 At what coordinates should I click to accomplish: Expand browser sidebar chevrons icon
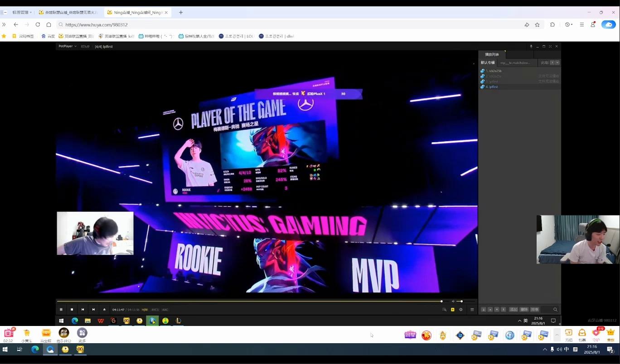[x=4, y=24]
